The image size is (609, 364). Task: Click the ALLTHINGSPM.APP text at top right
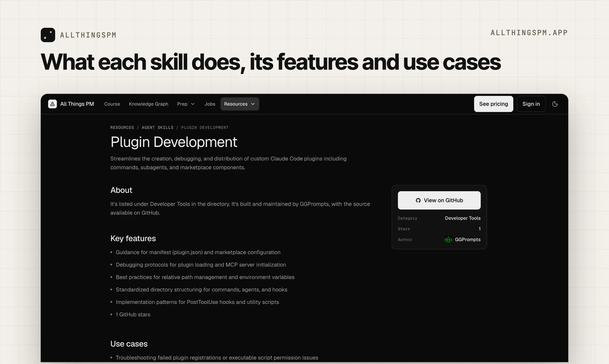(x=529, y=33)
